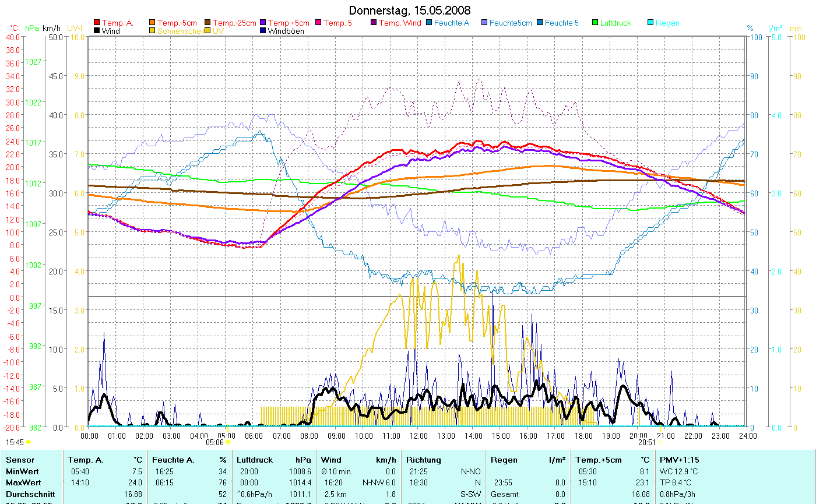Select the Temp. Wind legend label

[x=399, y=23]
